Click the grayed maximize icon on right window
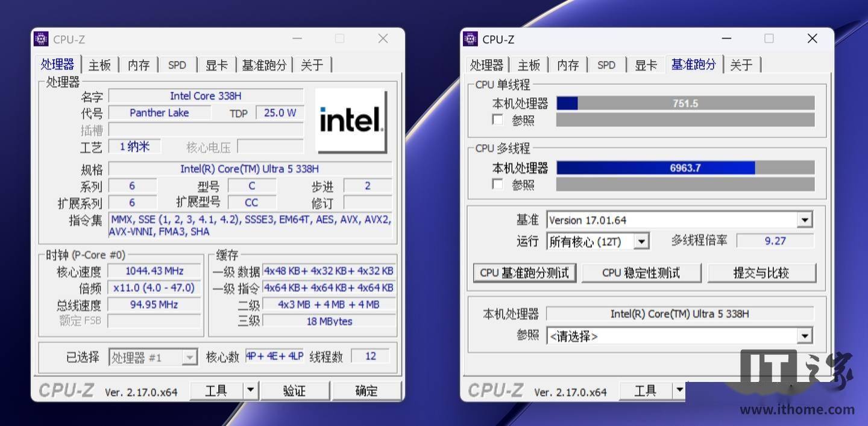 click(x=769, y=39)
